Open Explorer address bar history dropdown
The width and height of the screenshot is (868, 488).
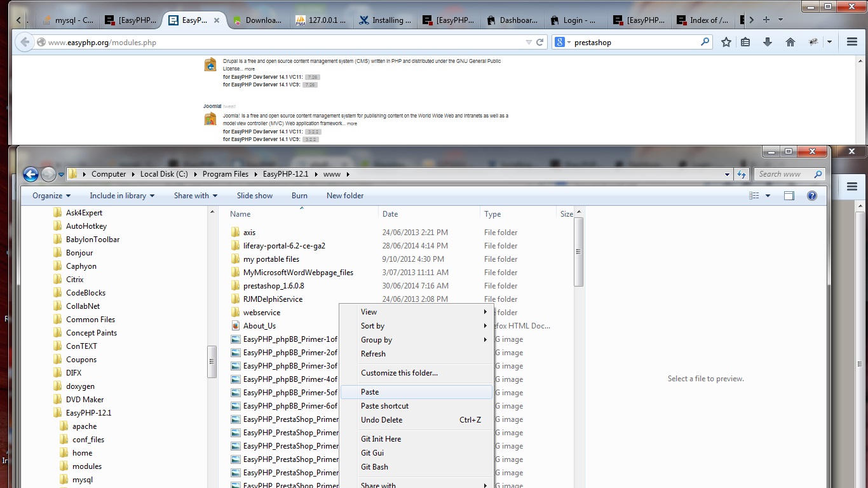(727, 174)
